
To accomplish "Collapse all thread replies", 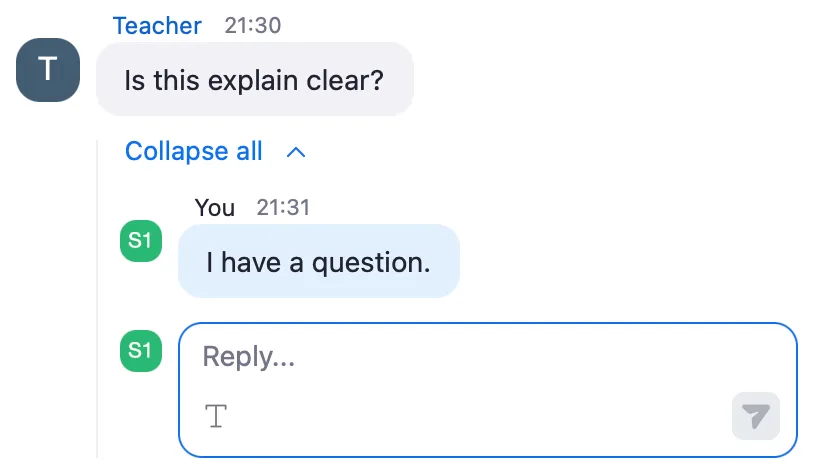I will 194,152.
